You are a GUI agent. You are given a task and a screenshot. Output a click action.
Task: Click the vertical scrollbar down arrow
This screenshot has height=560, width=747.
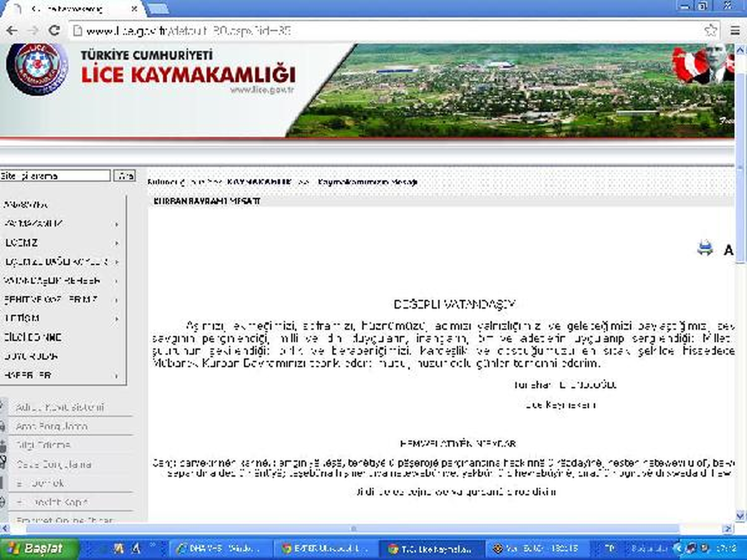741,515
